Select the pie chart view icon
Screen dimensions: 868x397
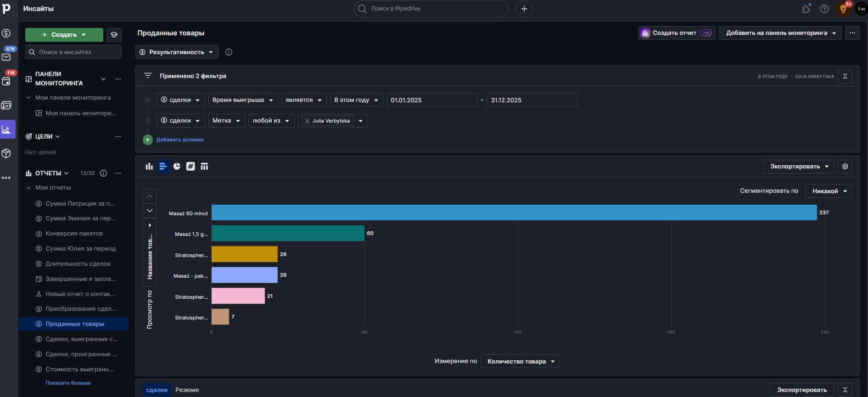click(177, 166)
